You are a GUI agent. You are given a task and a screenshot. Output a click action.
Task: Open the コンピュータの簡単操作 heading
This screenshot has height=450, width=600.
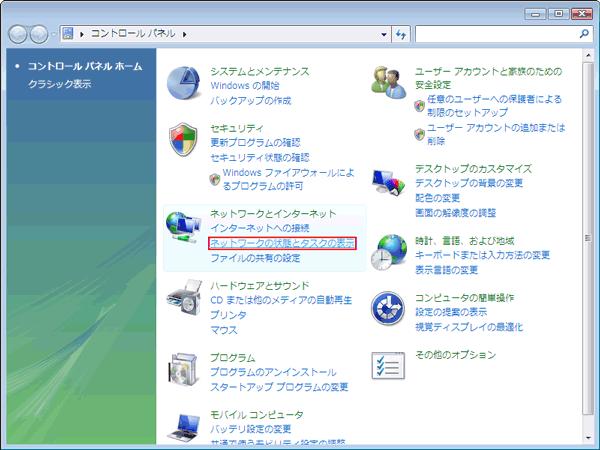(465, 298)
